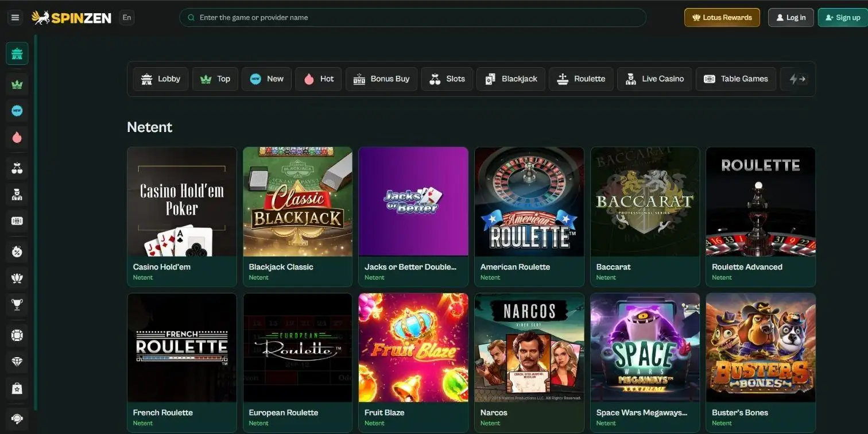Open the cherries Slots sidebar icon
This screenshot has width=868, height=434.
click(x=17, y=168)
